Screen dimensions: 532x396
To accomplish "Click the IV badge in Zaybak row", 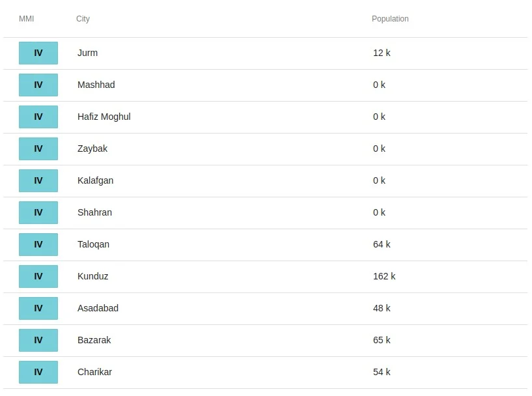I will click(x=38, y=148).
